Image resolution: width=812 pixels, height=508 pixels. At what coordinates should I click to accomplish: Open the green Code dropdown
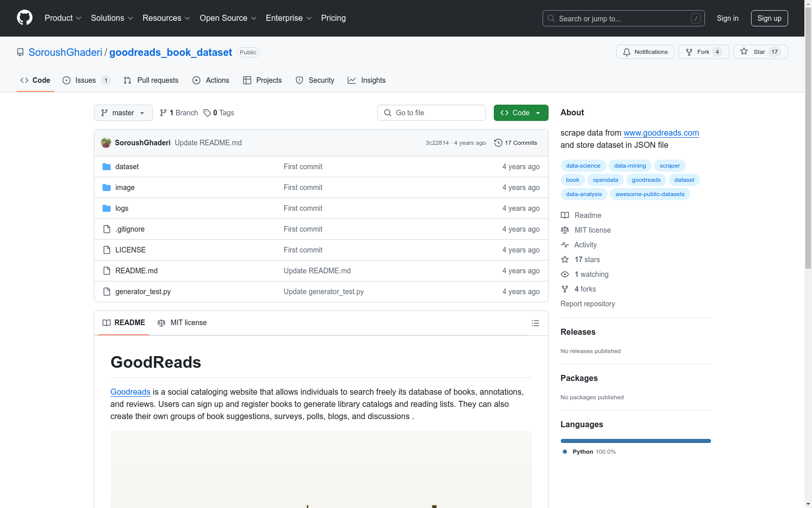521,113
